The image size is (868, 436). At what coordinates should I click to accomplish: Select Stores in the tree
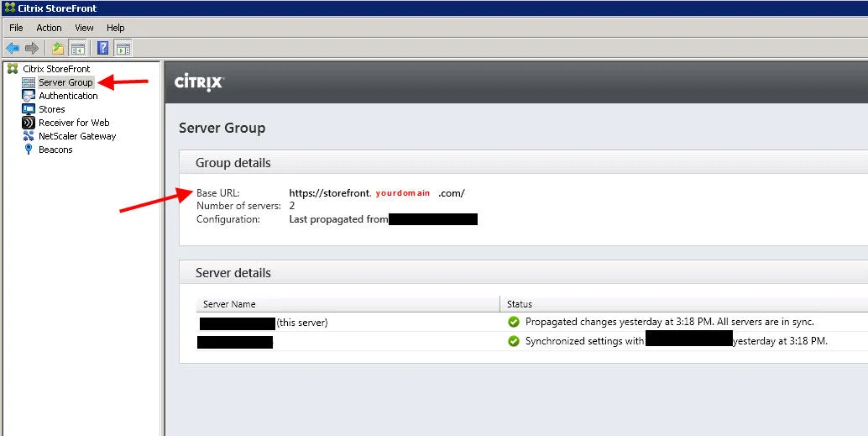pyautogui.click(x=51, y=109)
